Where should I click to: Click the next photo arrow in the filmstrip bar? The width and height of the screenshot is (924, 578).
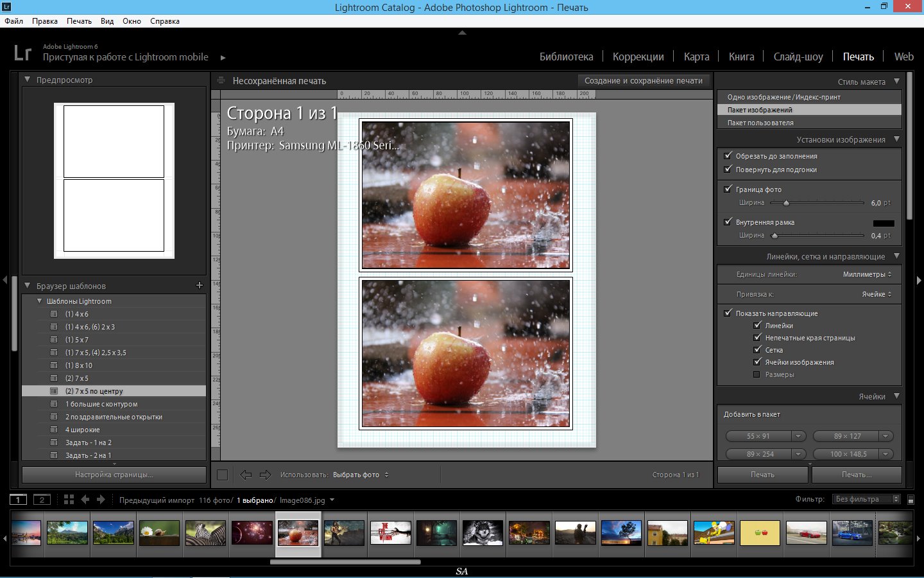tap(101, 499)
